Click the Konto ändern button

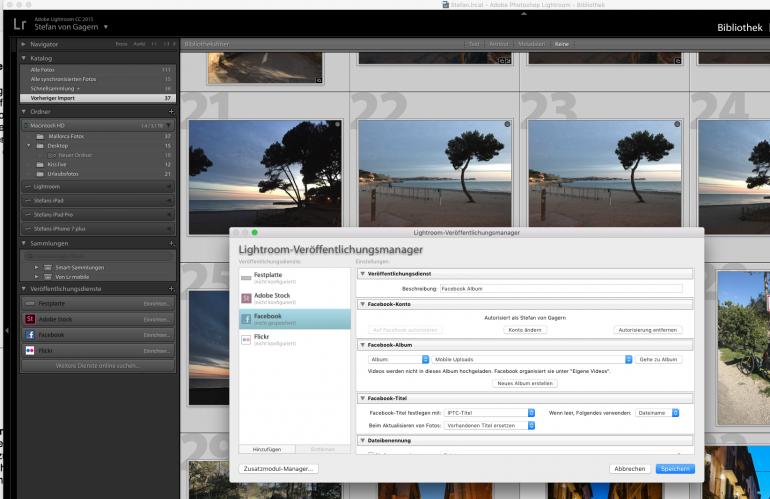(x=524, y=330)
